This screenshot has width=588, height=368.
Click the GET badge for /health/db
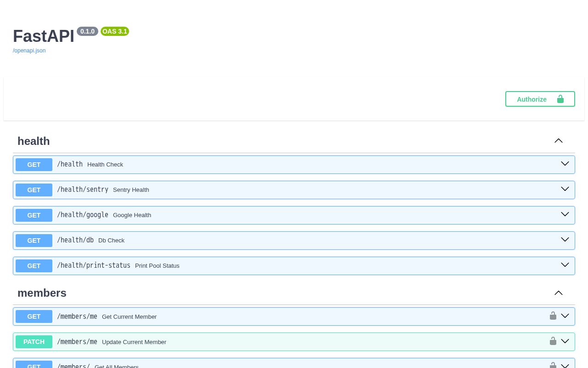tap(34, 241)
